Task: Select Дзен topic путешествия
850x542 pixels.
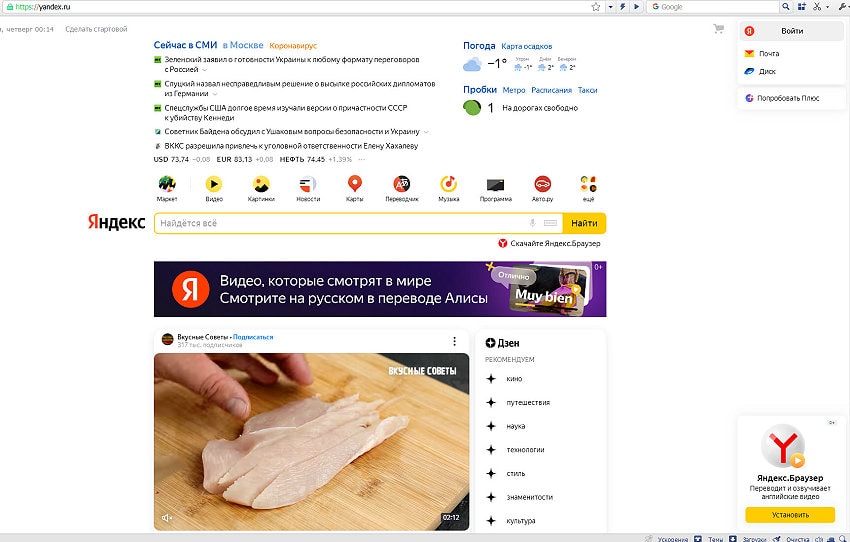Action: click(x=528, y=403)
